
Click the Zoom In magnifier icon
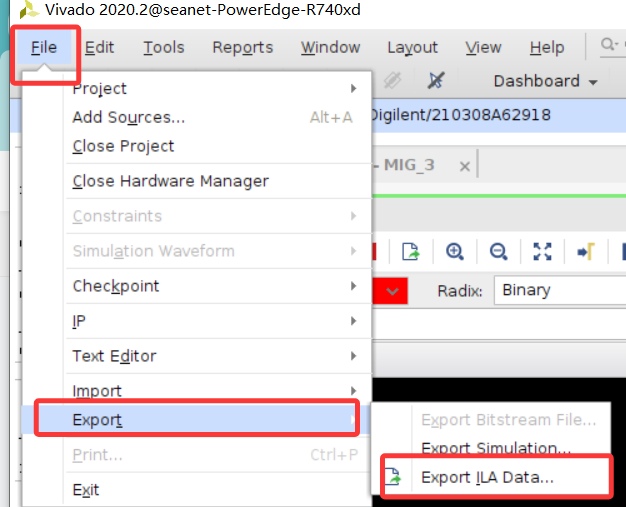pos(454,252)
